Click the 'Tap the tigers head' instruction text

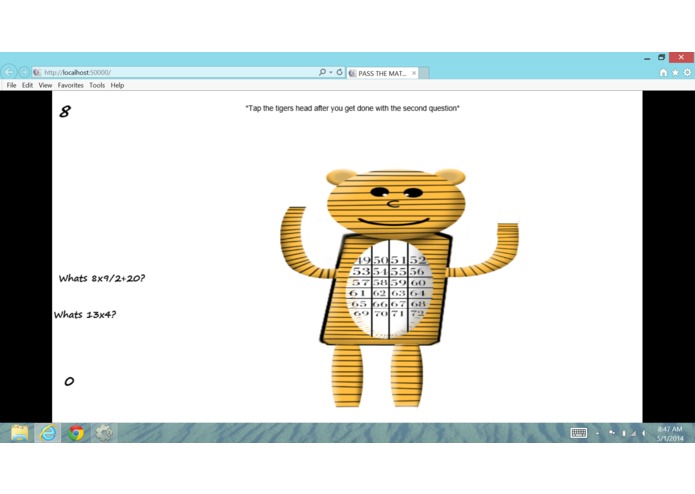pos(352,108)
